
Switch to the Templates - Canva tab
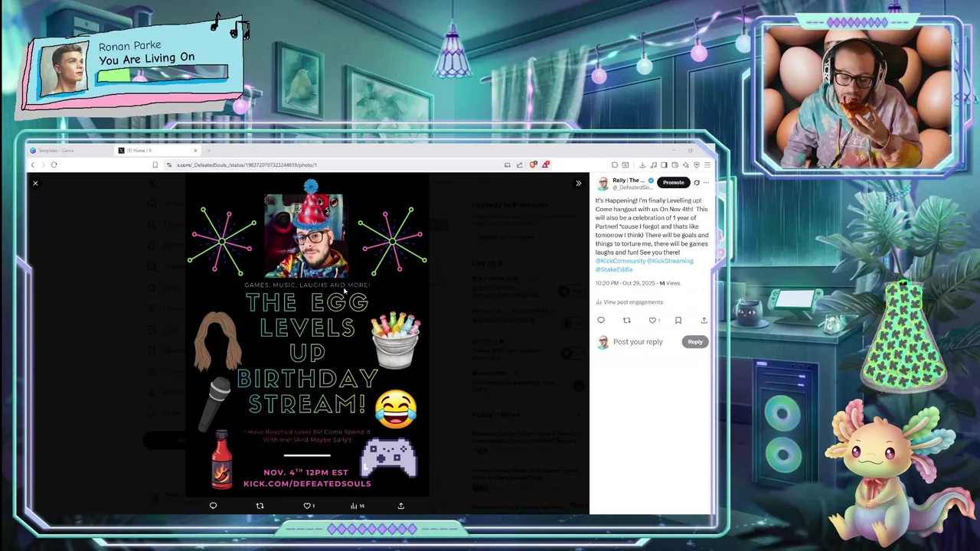(x=69, y=150)
